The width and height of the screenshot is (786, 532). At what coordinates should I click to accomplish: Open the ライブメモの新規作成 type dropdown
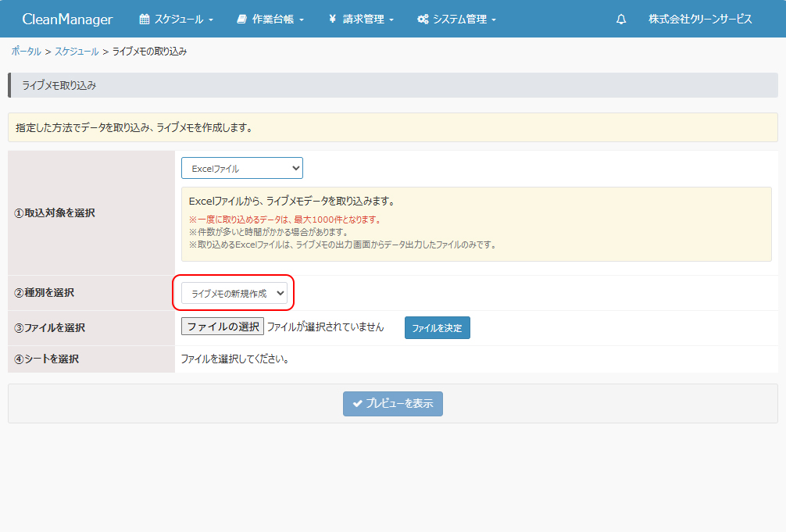click(234, 293)
